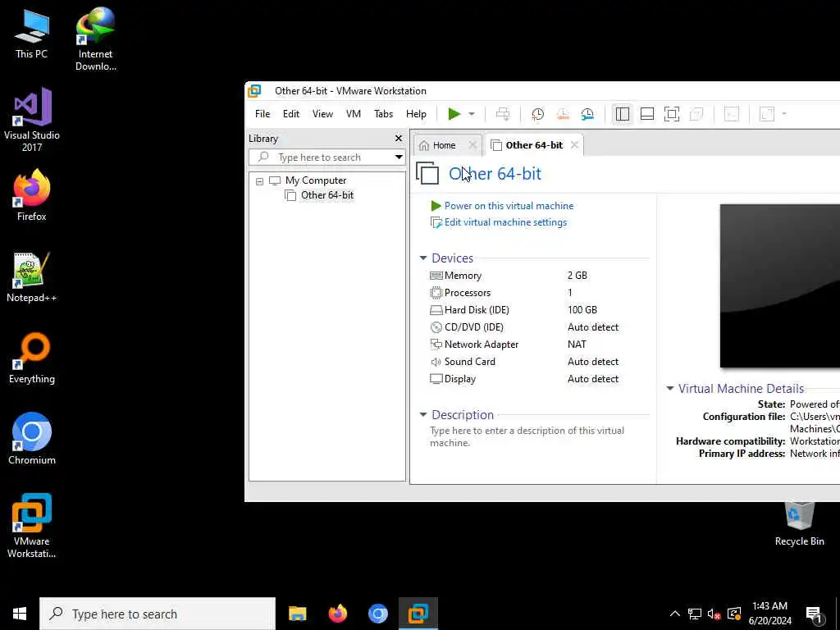The height and width of the screenshot is (630, 840).
Task: Close the Library panel
Action: [399, 138]
